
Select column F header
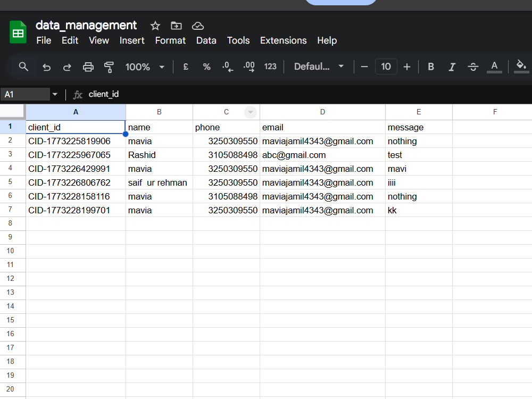492,112
